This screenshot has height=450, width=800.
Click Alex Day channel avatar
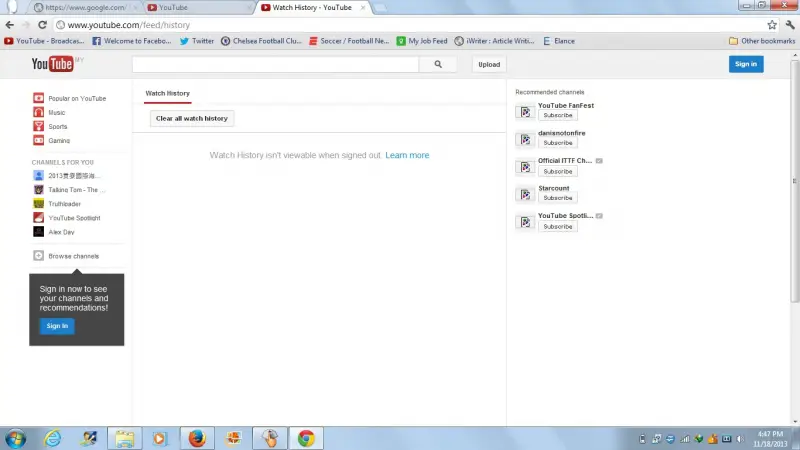pyautogui.click(x=38, y=232)
